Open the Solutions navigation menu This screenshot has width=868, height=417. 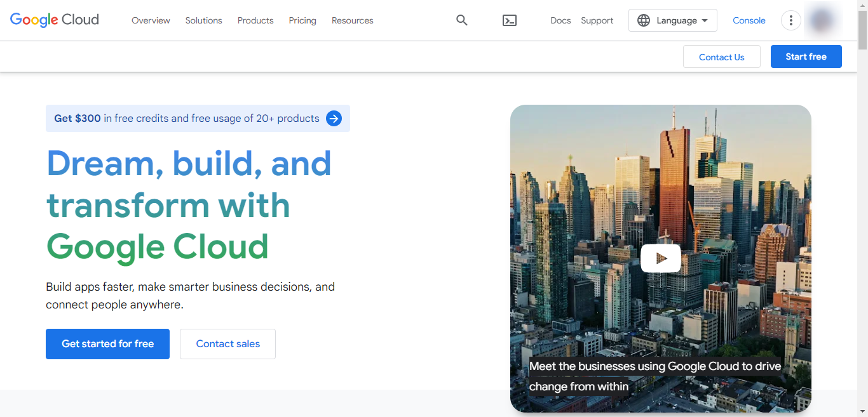[x=203, y=20]
